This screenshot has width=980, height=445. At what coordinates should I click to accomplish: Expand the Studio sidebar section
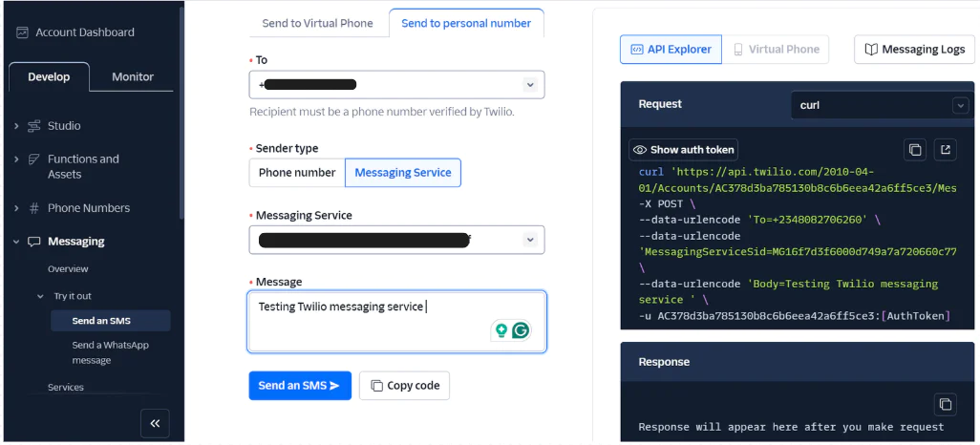pos(16,126)
